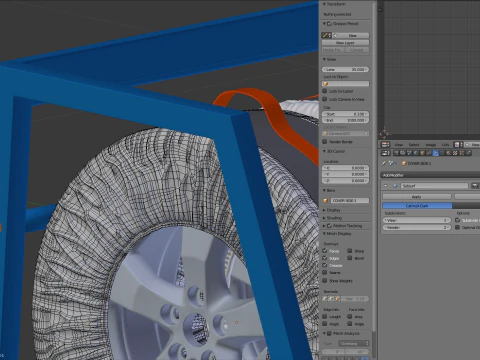Enable Show Weights checkbox

325,281
